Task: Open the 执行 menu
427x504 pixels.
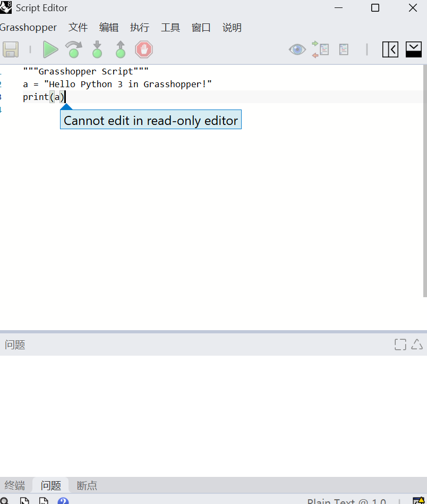Action: click(140, 28)
